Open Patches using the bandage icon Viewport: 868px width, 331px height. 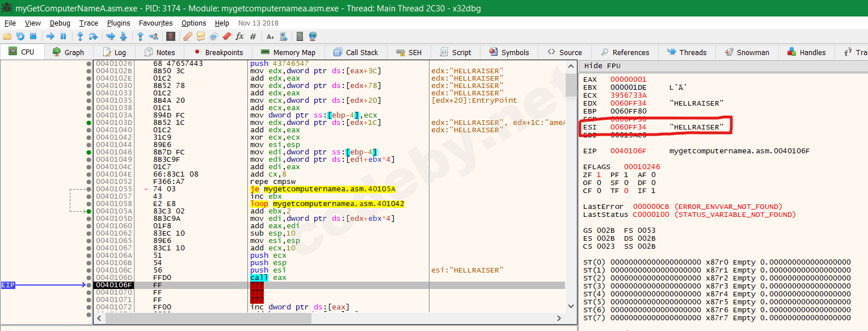tap(187, 36)
